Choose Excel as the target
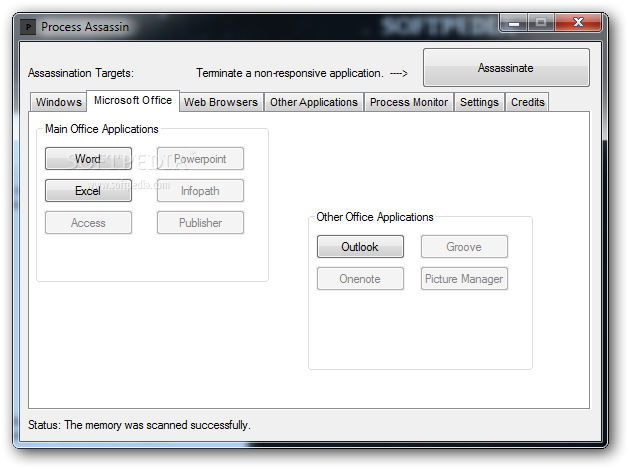 click(88, 191)
